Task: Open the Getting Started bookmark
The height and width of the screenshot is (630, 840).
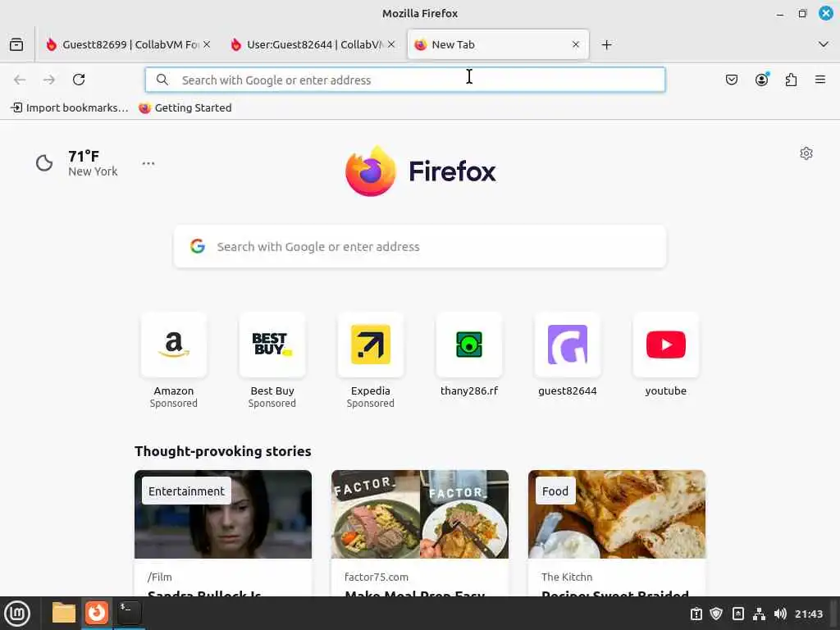Action: pos(185,107)
